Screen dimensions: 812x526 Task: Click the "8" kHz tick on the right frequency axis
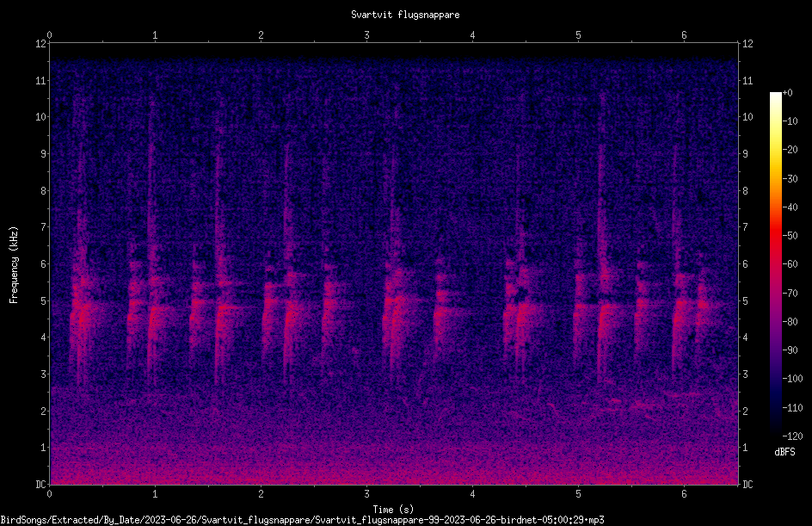(745, 191)
